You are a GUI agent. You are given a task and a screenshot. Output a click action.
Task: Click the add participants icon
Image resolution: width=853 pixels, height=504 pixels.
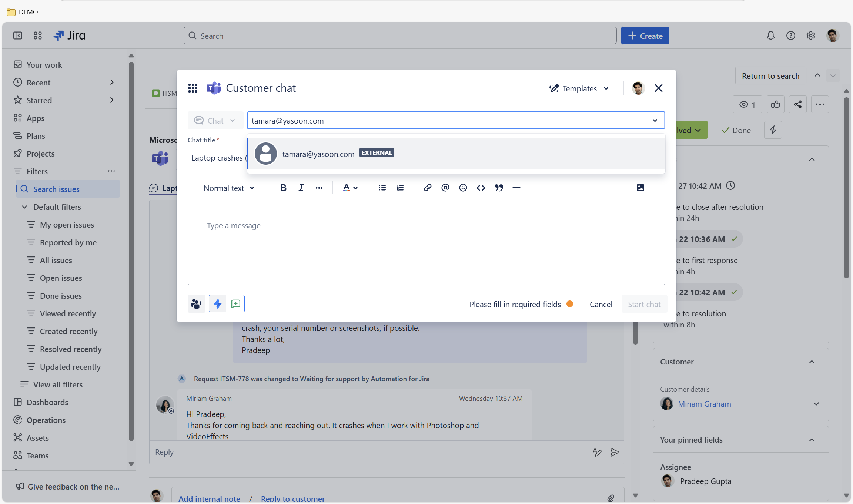click(x=197, y=304)
